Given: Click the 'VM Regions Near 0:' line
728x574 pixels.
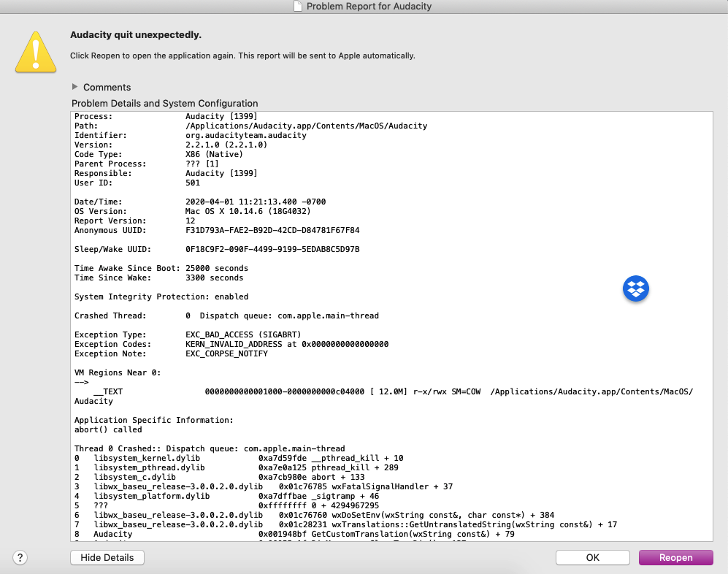Looking at the screenshot, I should [x=118, y=372].
